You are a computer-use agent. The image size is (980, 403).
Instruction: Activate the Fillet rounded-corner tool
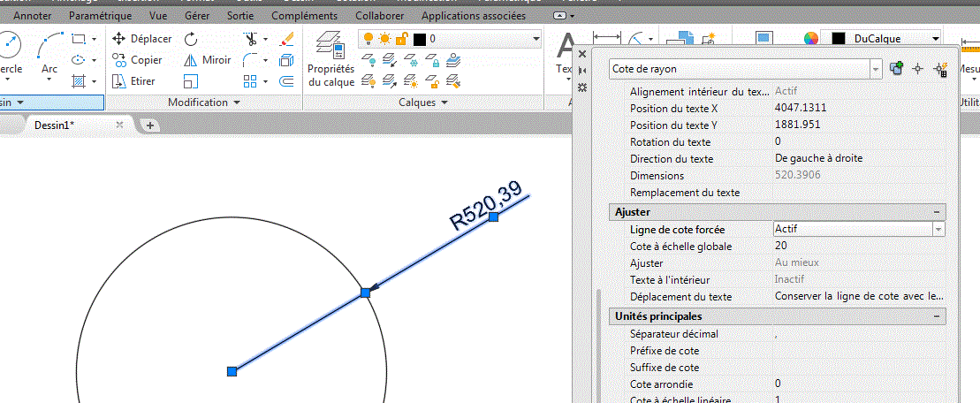pos(251,60)
